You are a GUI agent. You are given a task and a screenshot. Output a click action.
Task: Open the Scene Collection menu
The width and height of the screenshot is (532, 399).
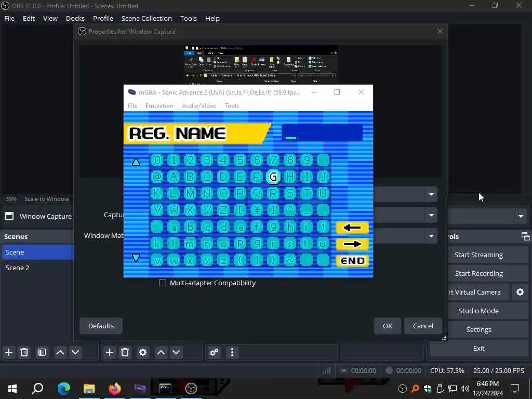point(147,18)
